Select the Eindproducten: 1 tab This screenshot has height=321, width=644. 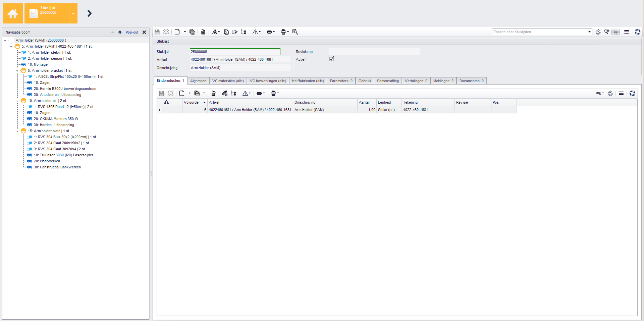[x=170, y=81]
